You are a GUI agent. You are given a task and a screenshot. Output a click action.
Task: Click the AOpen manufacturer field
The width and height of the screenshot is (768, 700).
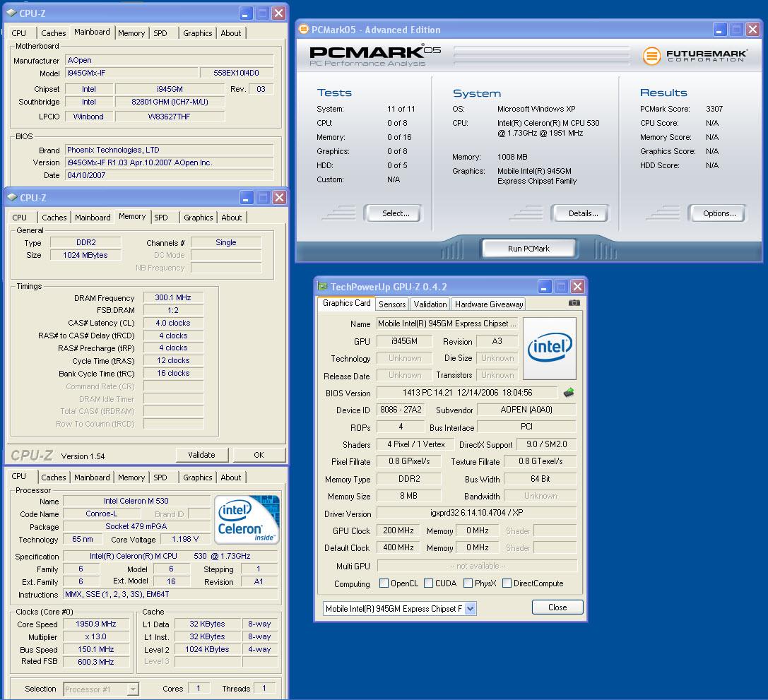pos(169,60)
